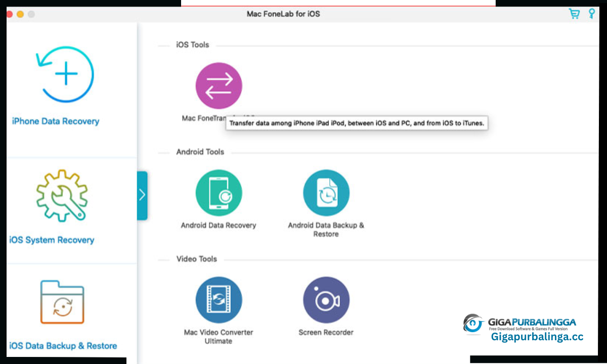Screen dimensions: 607x364
Task: Select iOS System Recovery label
Action: click(52, 240)
